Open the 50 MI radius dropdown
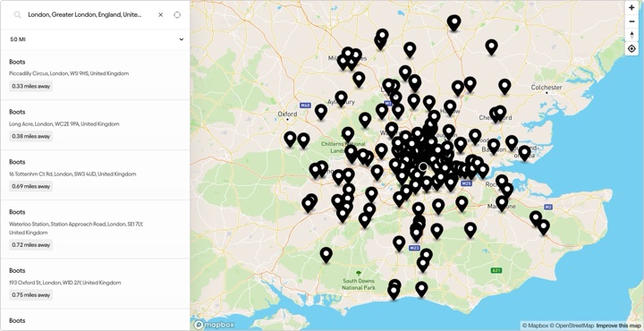This screenshot has width=644, height=331. pos(96,39)
